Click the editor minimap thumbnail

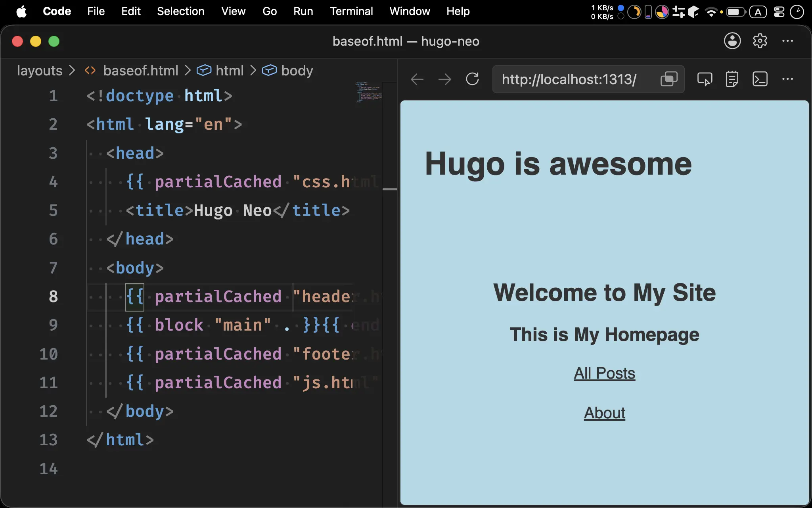(368, 92)
